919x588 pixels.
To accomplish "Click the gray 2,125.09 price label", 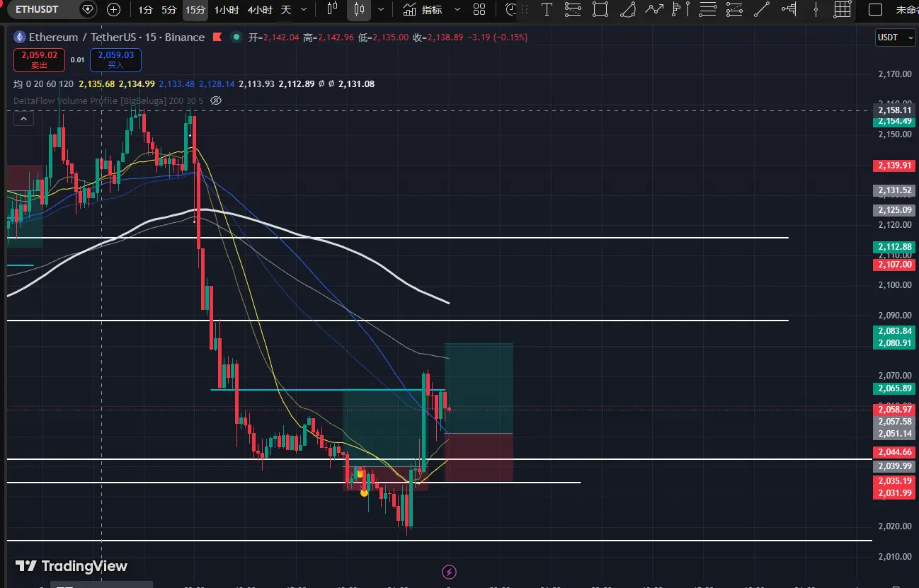I will pos(893,210).
